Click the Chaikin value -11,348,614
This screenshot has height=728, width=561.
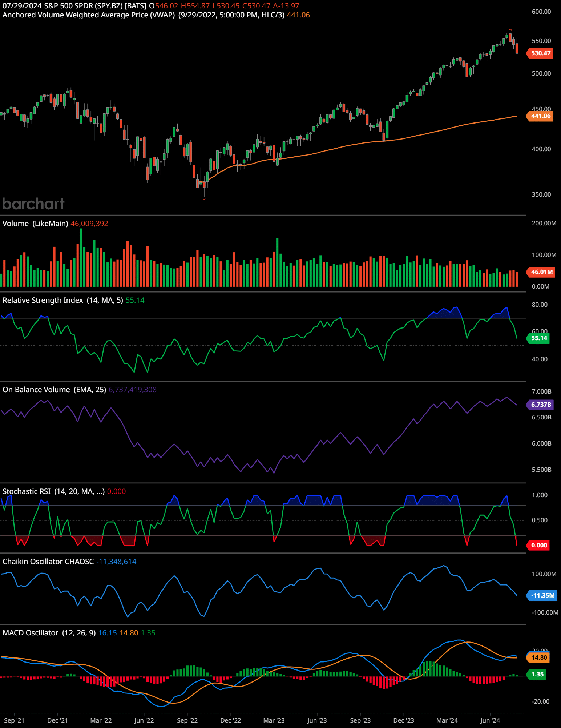116,562
